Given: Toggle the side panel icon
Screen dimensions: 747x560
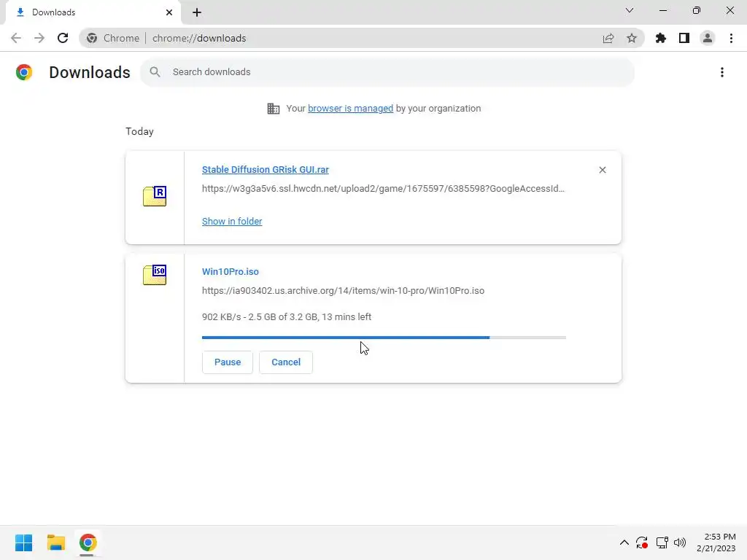Looking at the screenshot, I should [x=684, y=38].
